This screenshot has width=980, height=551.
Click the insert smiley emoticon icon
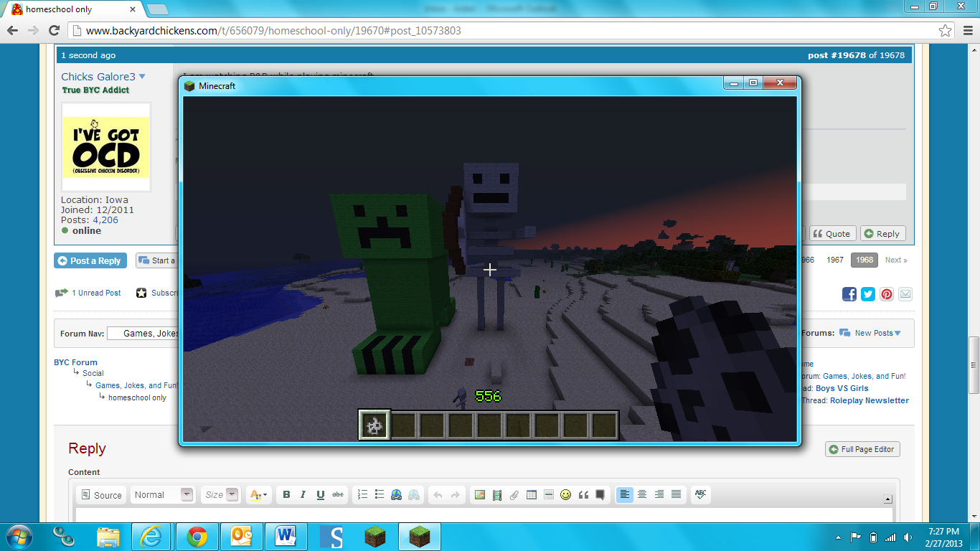(x=566, y=494)
